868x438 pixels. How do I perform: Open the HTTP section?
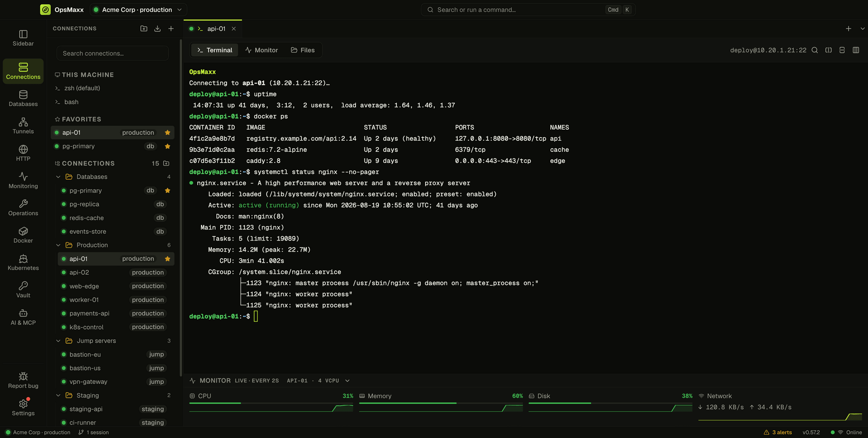pos(23,153)
